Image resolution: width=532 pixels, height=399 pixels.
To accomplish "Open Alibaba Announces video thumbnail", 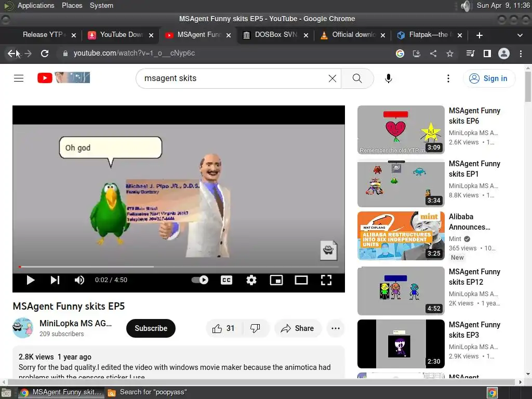I will pos(401,236).
